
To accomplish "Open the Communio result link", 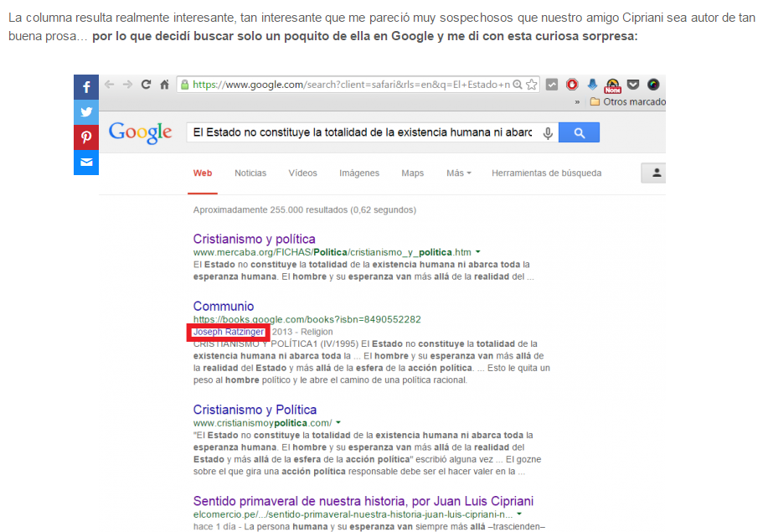I will (x=224, y=306).
